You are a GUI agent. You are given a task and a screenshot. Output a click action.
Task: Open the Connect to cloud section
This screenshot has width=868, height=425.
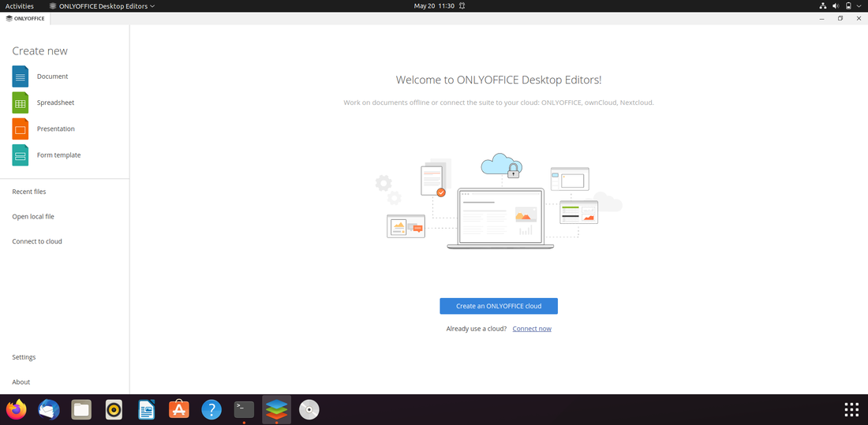(x=37, y=241)
